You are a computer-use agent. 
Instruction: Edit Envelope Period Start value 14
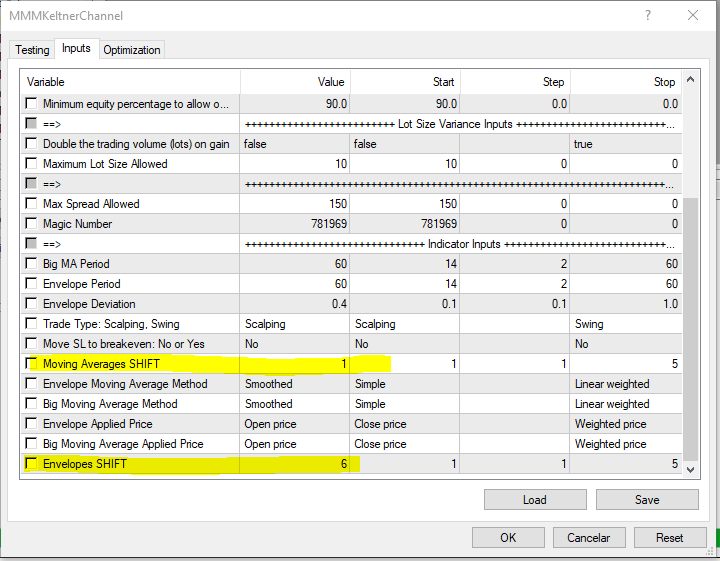tap(405, 284)
